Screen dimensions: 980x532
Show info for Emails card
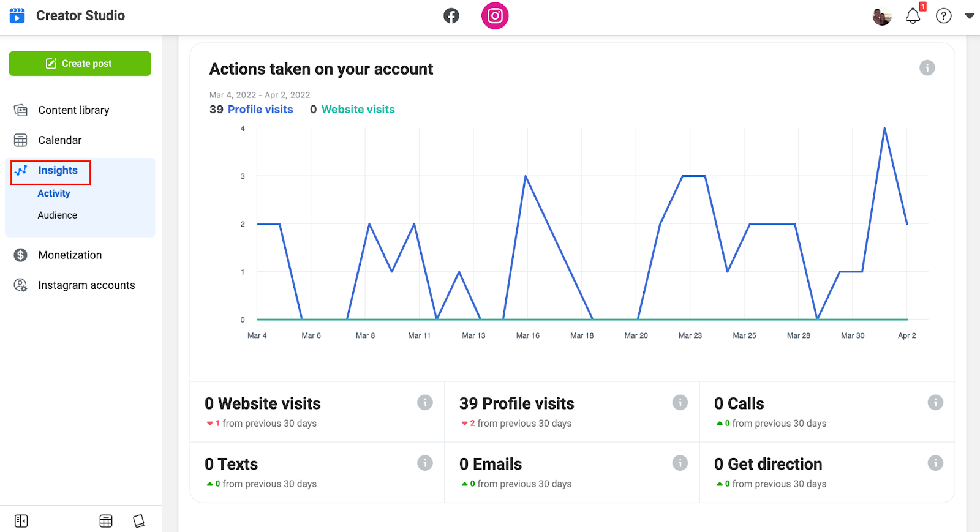tap(680, 463)
